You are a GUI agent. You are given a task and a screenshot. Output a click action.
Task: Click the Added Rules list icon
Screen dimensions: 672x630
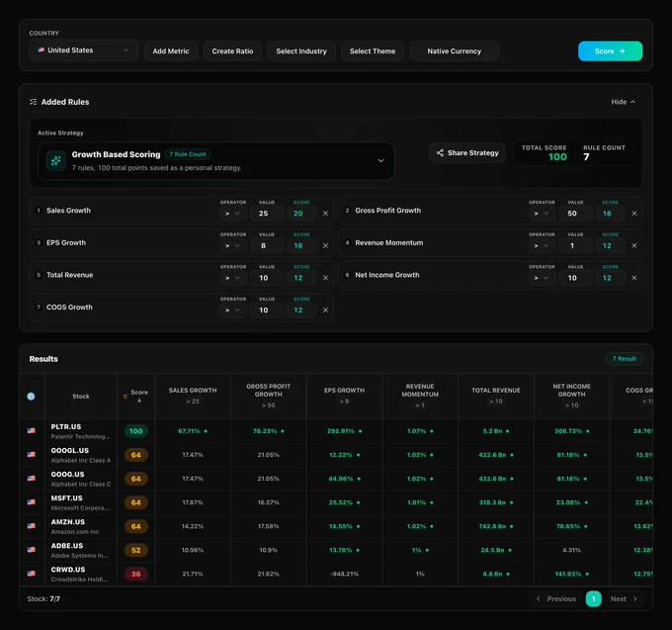pos(33,102)
